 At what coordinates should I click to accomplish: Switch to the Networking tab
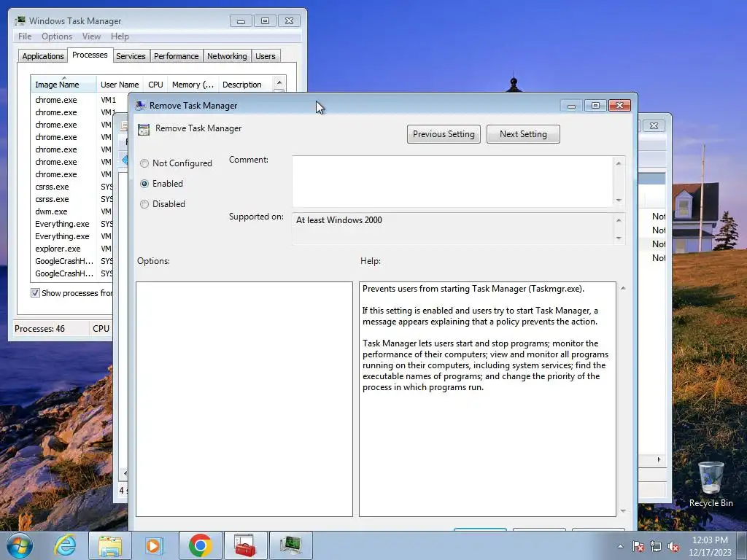(228, 56)
